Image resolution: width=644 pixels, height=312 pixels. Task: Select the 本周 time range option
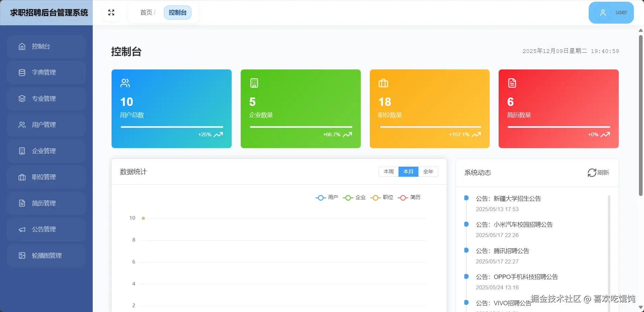[389, 172]
